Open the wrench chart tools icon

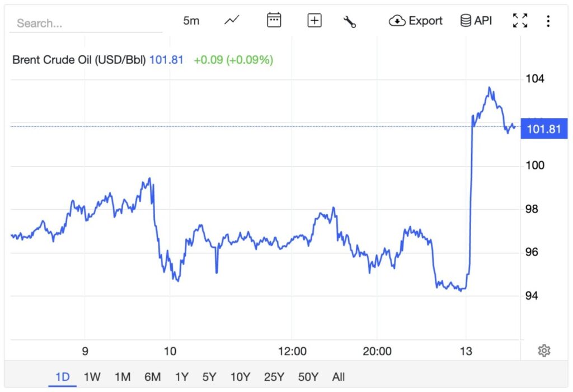coord(350,21)
